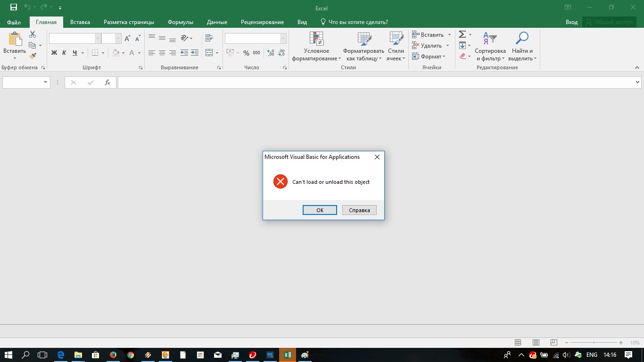644x362 pixels.
Task: Toggle italic К formatting
Action: (64, 53)
